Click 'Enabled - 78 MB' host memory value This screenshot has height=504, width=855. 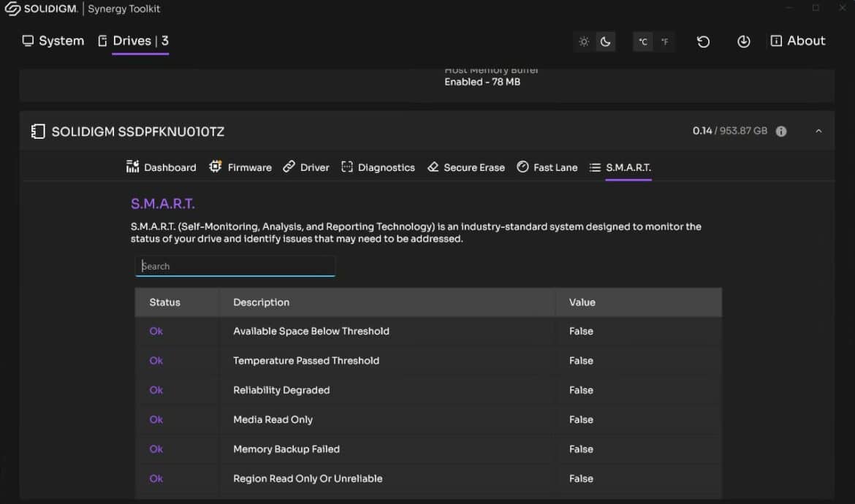482,83
